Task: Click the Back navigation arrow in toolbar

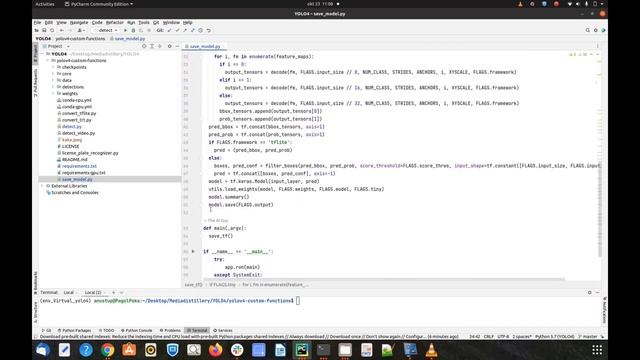Action: click(x=62, y=30)
